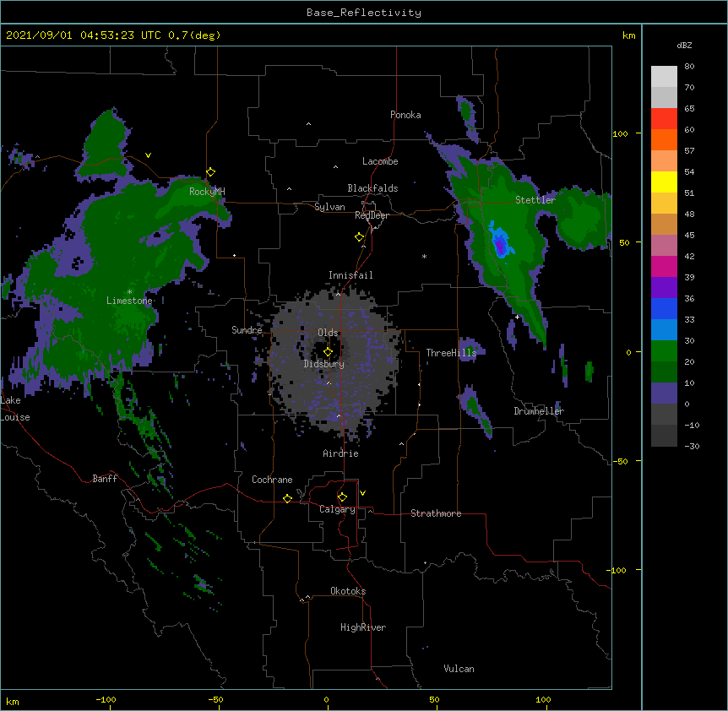Viewport: 728px width, 711px height.
Task: Click the HighRiver city label
Action: coord(363,627)
